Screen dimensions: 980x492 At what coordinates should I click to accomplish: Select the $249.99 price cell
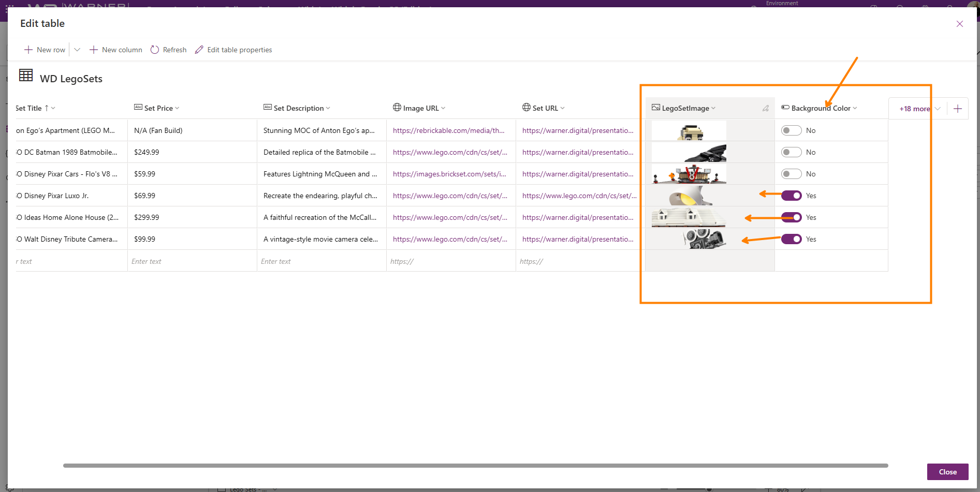[192, 152]
